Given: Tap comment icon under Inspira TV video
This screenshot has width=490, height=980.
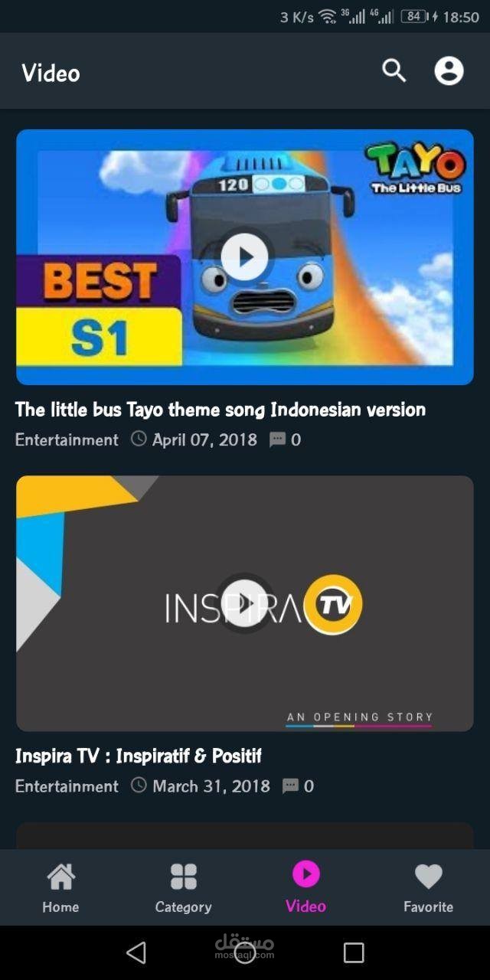Looking at the screenshot, I should coord(290,786).
